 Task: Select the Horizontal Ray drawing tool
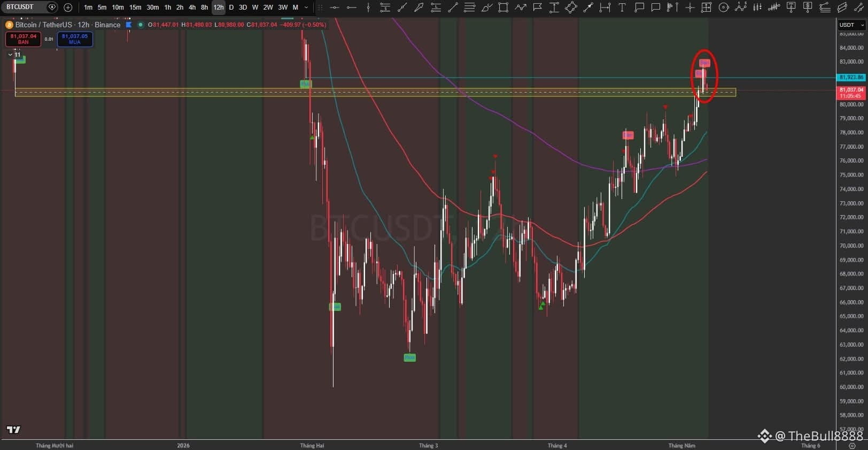(352, 7)
